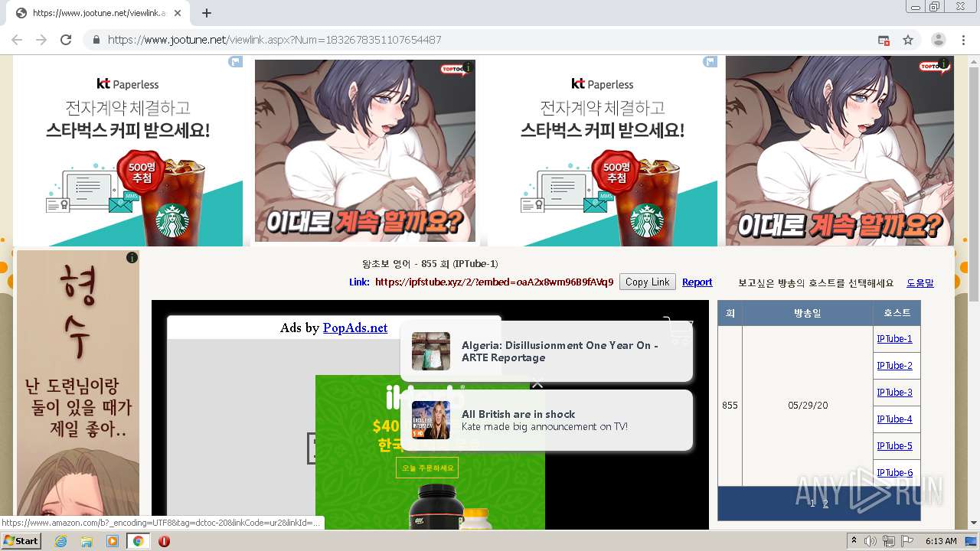The image size is (980, 551).
Task: Open the blocked pop-up indicator icon
Action: 884,40
